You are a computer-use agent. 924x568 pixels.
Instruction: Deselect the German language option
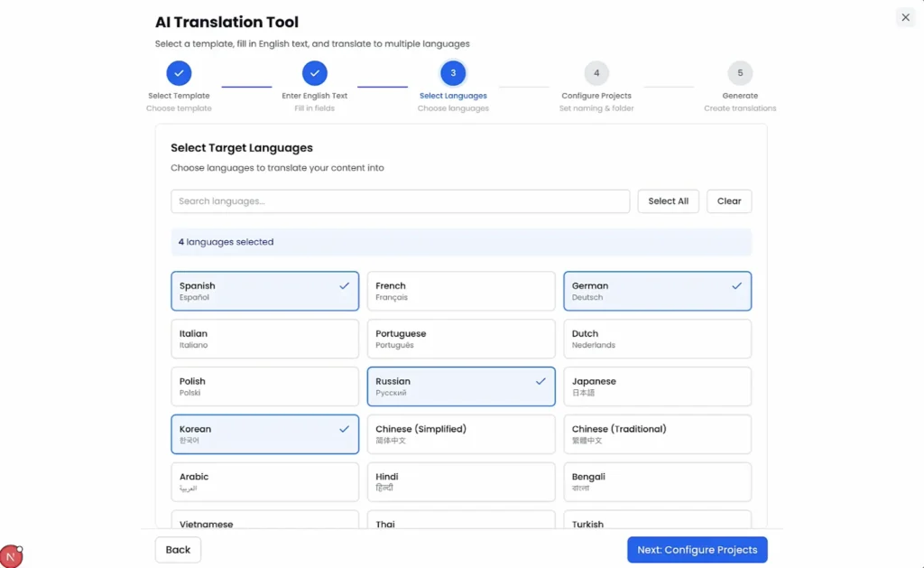pos(657,291)
